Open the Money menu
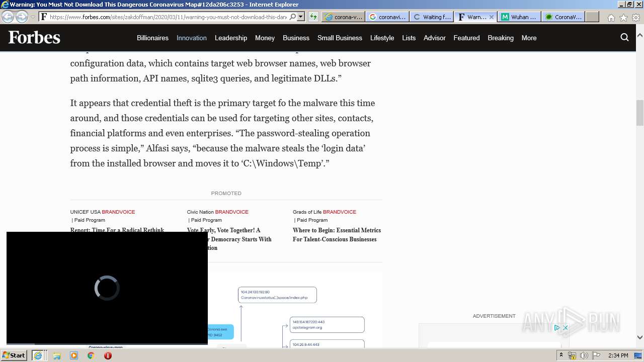 (x=265, y=38)
